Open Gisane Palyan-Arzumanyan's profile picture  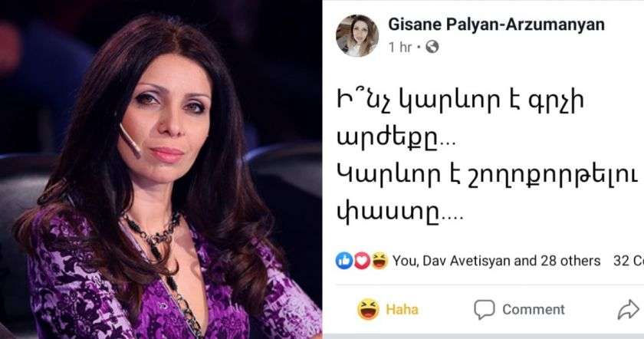357,35
